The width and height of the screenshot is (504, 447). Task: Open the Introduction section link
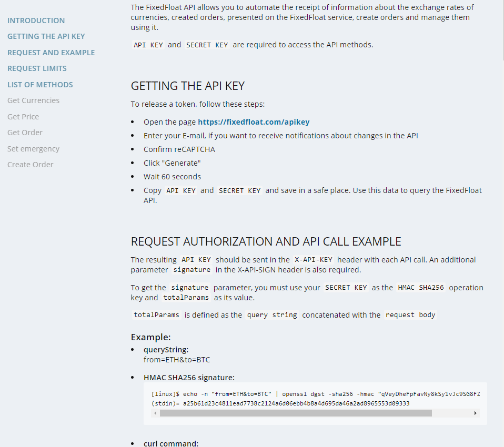[36, 21]
